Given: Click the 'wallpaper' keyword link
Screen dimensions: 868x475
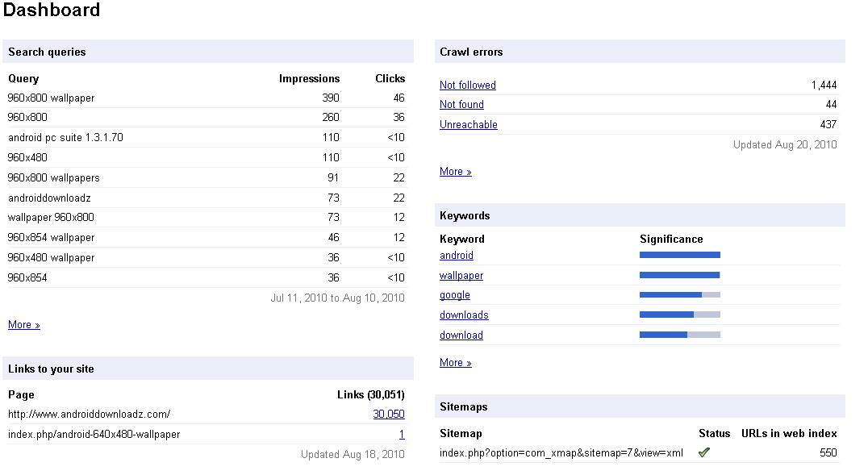Looking at the screenshot, I should coord(461,276).
